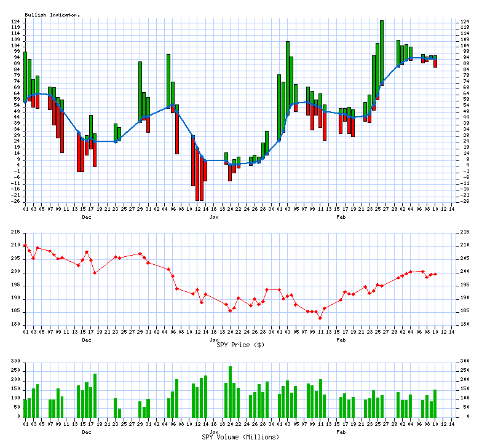
Task: Click the first SPY price data point
Action: [25, 245]
